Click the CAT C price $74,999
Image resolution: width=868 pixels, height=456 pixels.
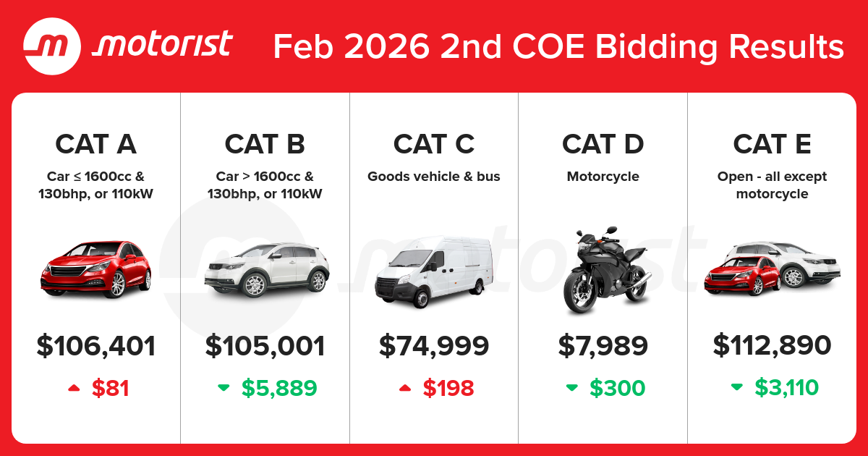point(434,346)
